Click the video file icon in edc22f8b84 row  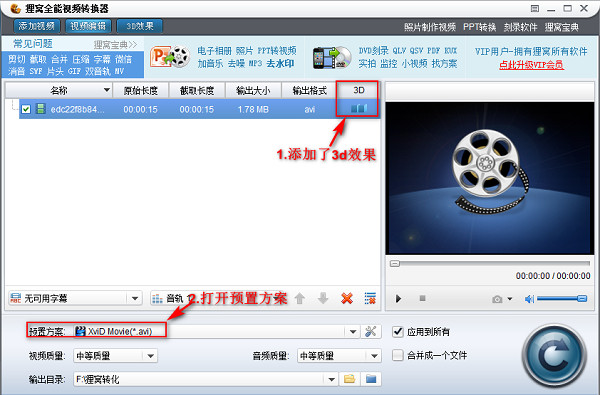tap(41, 109)
